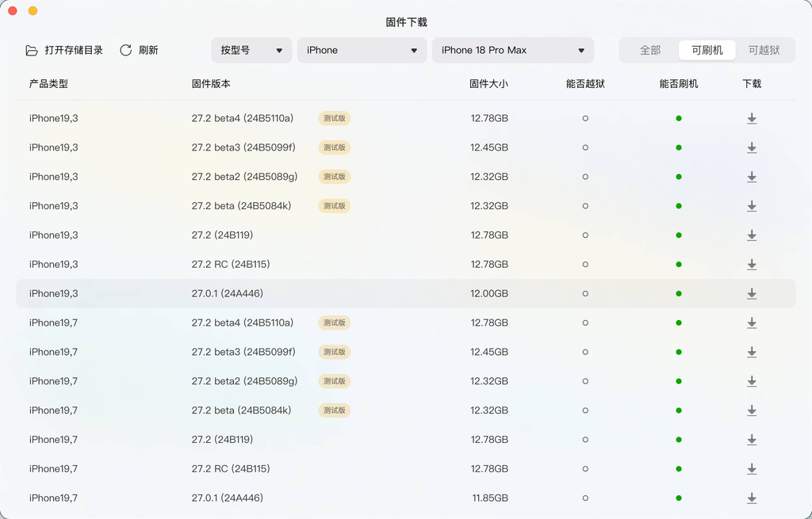The image size is (812, 519).
Task: Download iPhone19,3 27.2 beta2 firmware
Action: (x=752, y=177)
